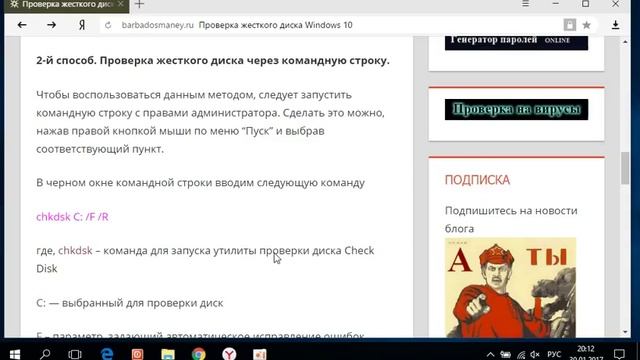Open the Wi-Fi network tray icon
Screen dimensions: 640x360
(x=521, y=355)
